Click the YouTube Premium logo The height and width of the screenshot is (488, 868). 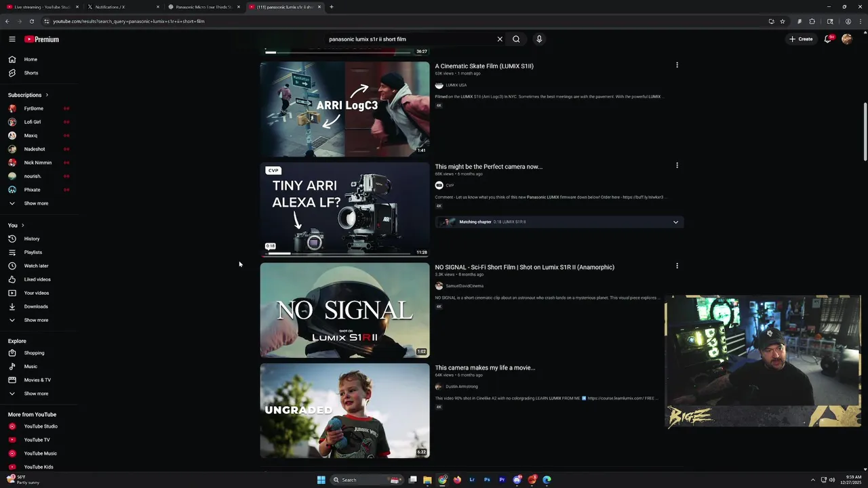click(x=42, y=39)
